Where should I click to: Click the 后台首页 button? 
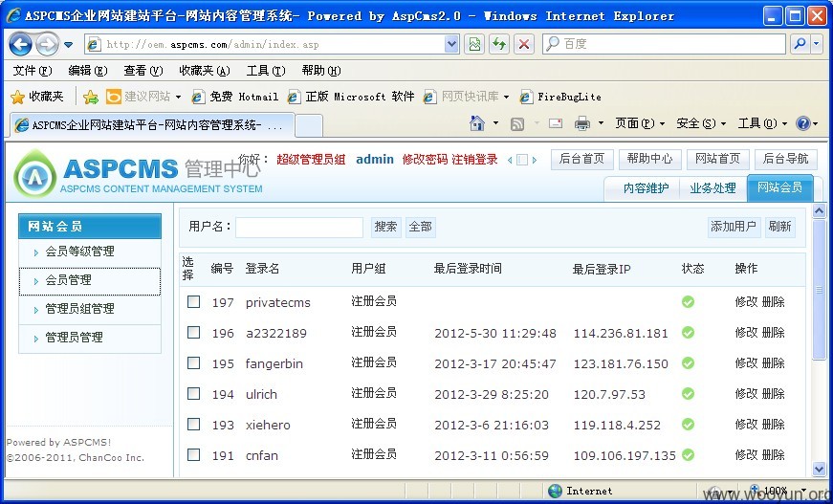click(x=581, y=159)
